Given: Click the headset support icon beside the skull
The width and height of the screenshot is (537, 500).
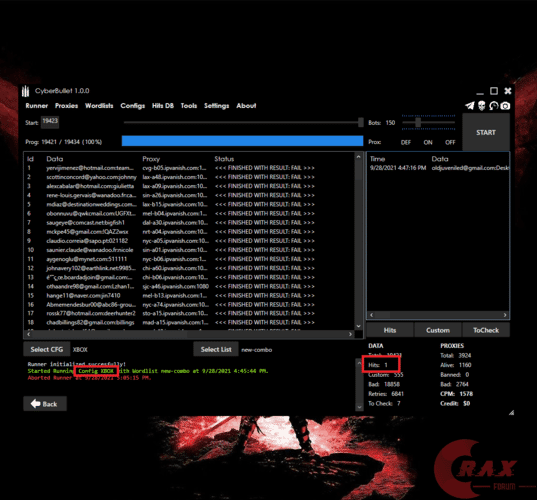Looking at the screenshot, I should (494, 106).
